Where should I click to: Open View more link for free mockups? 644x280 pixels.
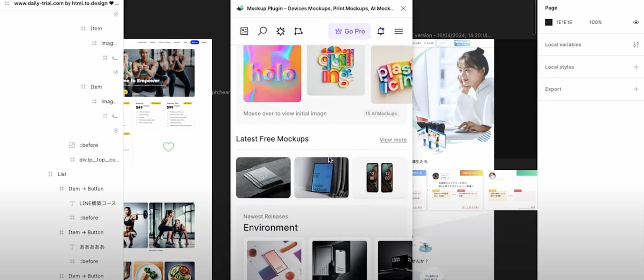pos(393,140)
